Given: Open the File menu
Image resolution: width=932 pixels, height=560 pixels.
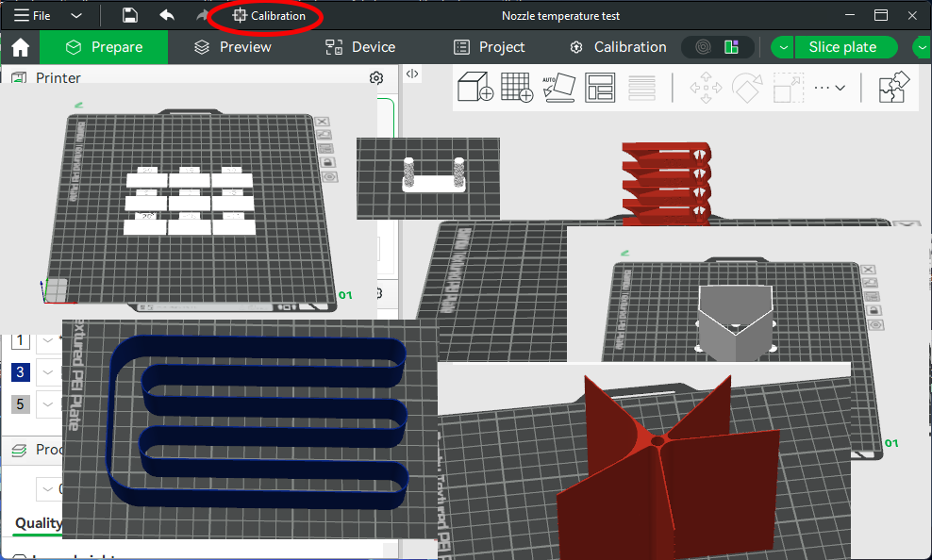Looking at the screenshot, I should coord(32,16).
